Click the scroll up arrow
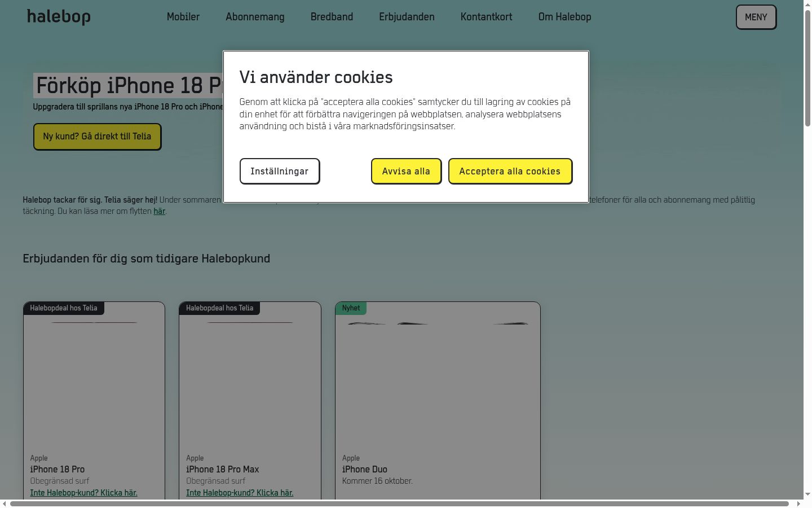Image resolution: width=812 pixels, height=508 pixels. [x=807, y=4]
